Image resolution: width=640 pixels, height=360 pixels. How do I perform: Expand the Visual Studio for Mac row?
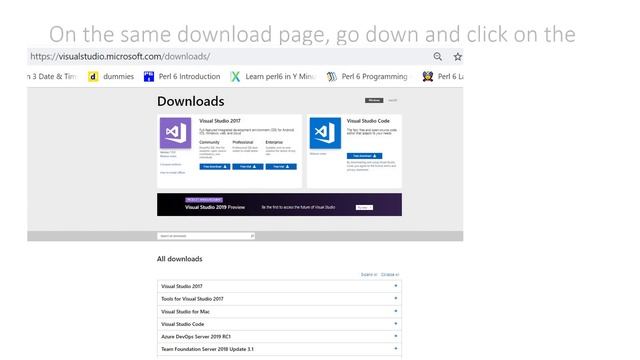(279, 311)
